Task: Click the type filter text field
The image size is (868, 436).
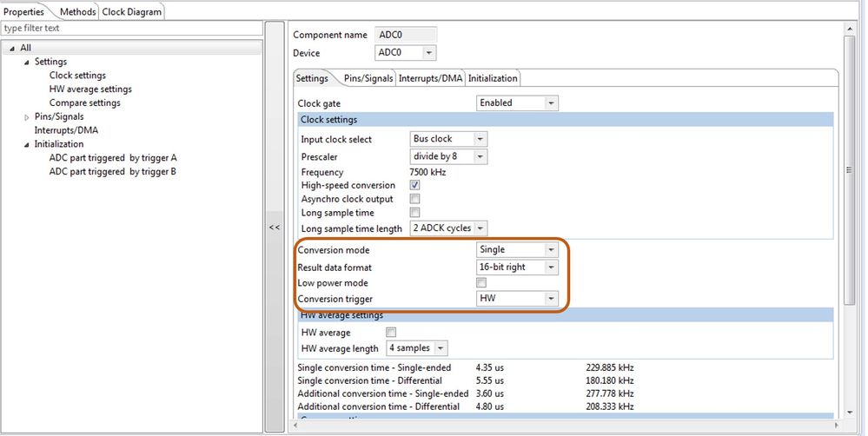Action: coord(132,28)
